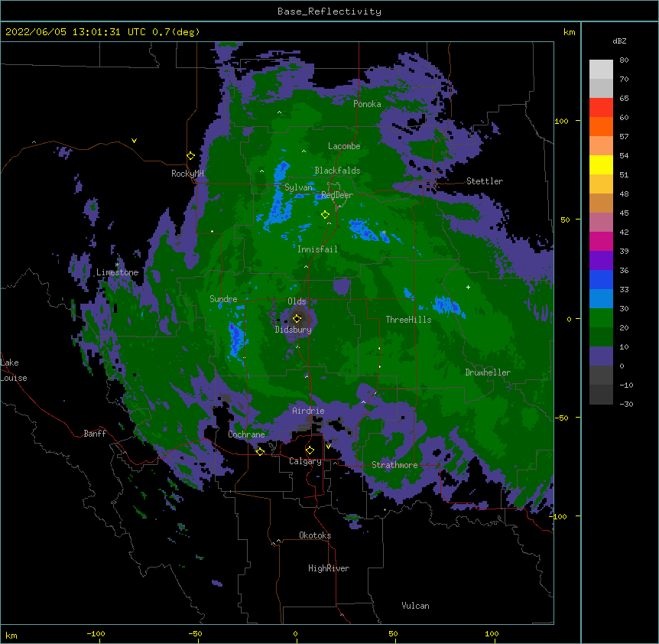Click the Blackfalds town label

(x=337, y=171)
